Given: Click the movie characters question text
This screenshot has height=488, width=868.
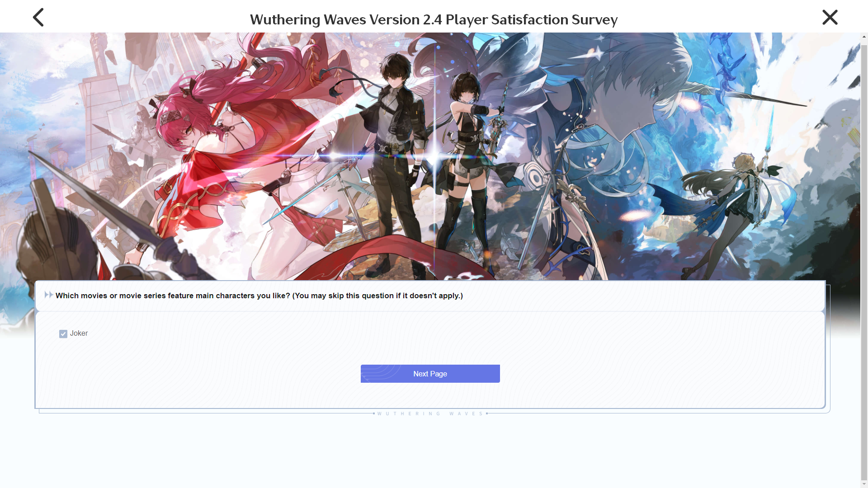Looking at the screenshot, I should click(x=259, y=296).
